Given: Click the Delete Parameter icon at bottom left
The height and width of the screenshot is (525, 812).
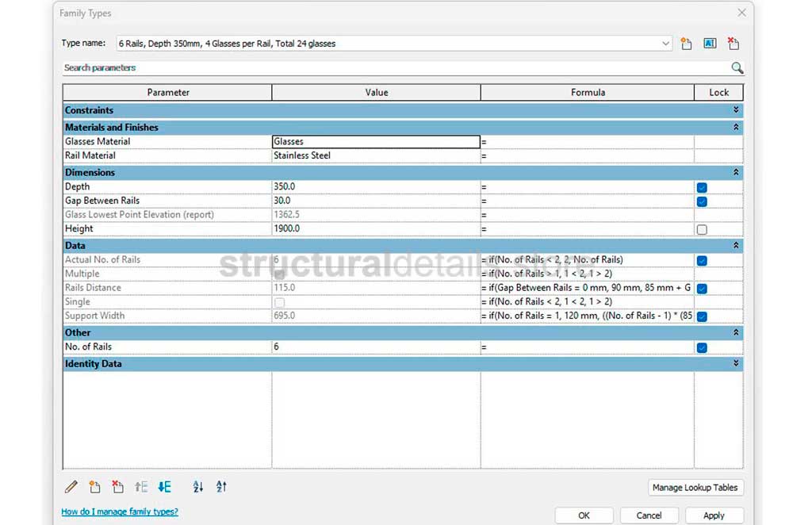Looking at the screenshot, I should [x=117, y=487].
